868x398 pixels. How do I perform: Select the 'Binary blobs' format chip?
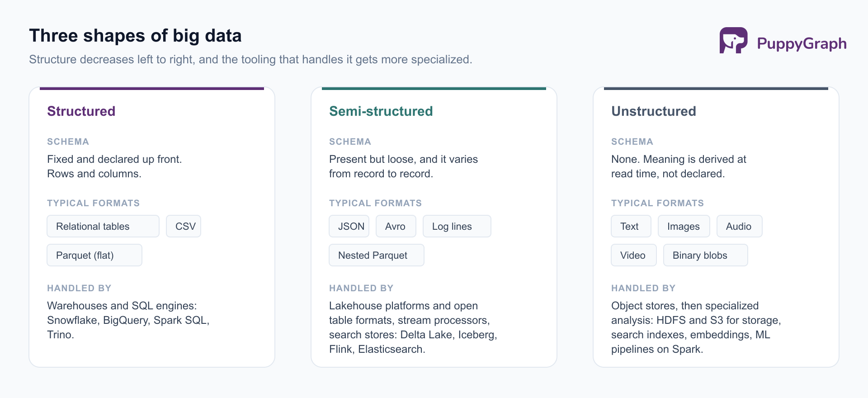pyautogui.click(x=706, y=255)
